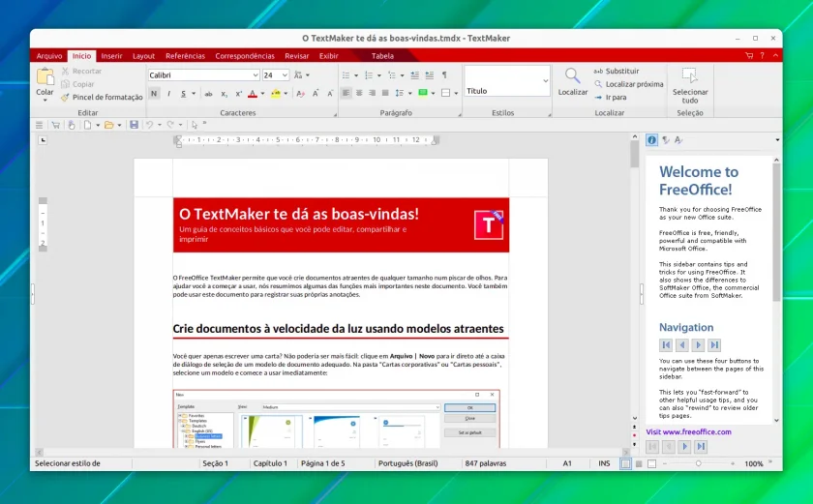813x504 pixels.
Task: Click the bulleted list icon
Action: coord(346,75)
